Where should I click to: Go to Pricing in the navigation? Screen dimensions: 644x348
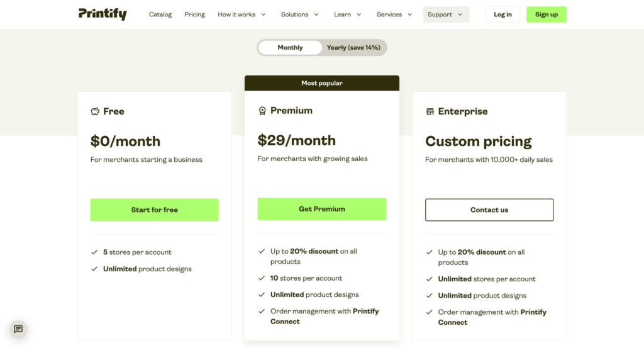click(x=195, y=14)
